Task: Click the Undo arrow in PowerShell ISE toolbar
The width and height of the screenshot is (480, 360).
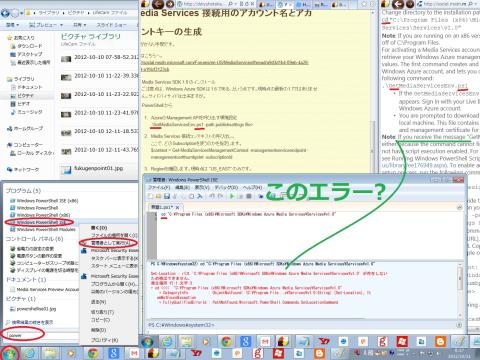Action: [212, 196]
